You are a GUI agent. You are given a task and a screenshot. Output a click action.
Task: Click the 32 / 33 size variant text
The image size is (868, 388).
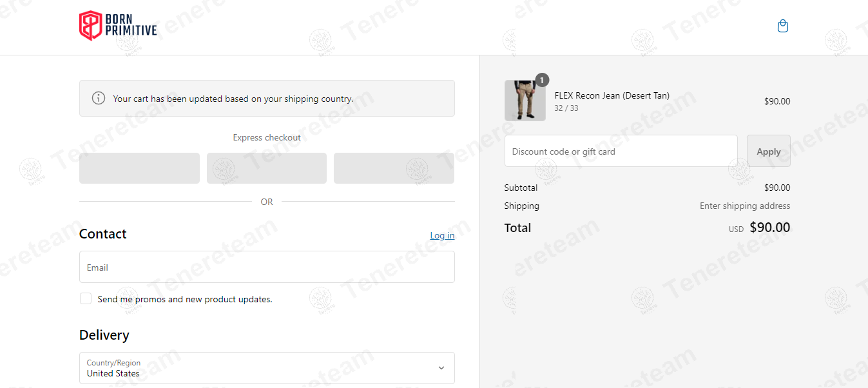(x=566, y=108)
